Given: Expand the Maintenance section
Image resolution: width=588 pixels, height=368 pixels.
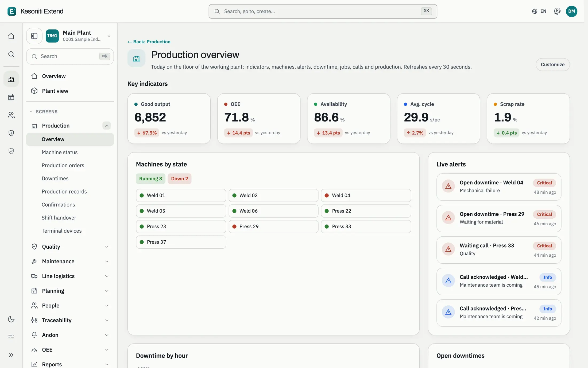Looking at the screenshot, I should (x=70, y=261).
